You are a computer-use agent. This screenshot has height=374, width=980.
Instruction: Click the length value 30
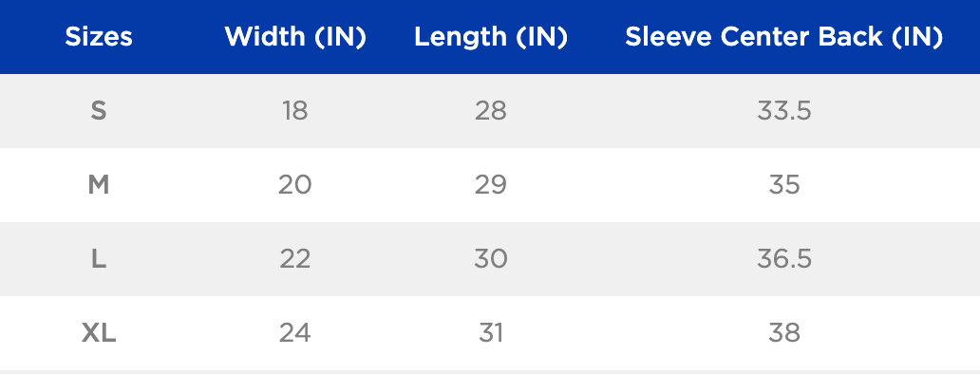coord(491,258)
